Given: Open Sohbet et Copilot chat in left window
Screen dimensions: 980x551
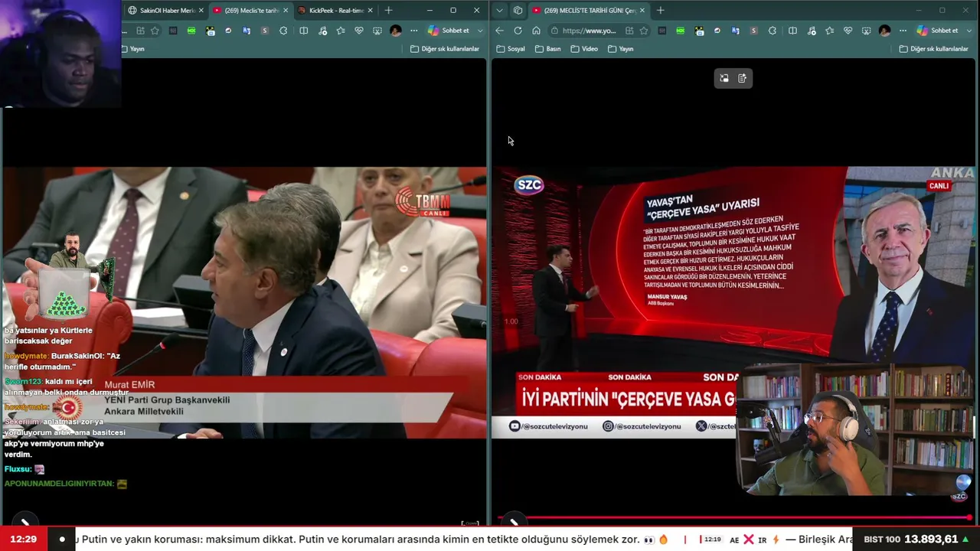Looking at the screenshot, I should tap(449, 31).
